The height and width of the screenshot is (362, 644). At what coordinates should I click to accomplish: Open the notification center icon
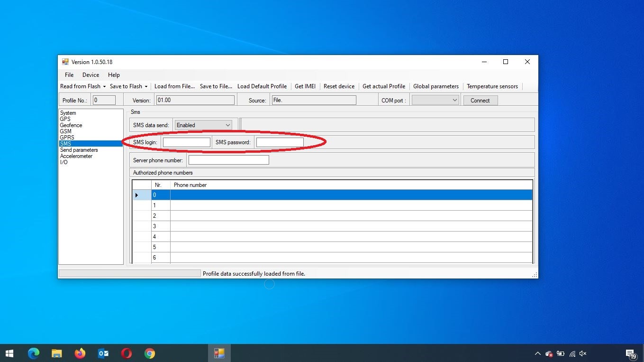point(631,354)
